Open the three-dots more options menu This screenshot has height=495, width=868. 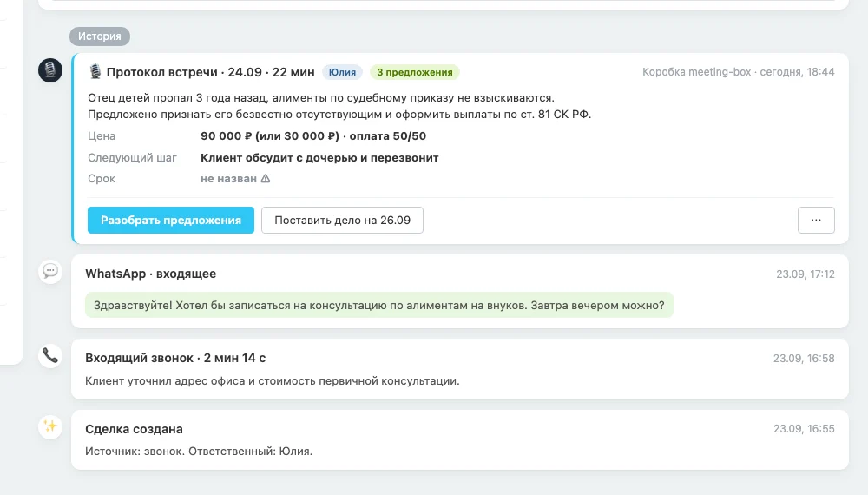coord(816,220)
